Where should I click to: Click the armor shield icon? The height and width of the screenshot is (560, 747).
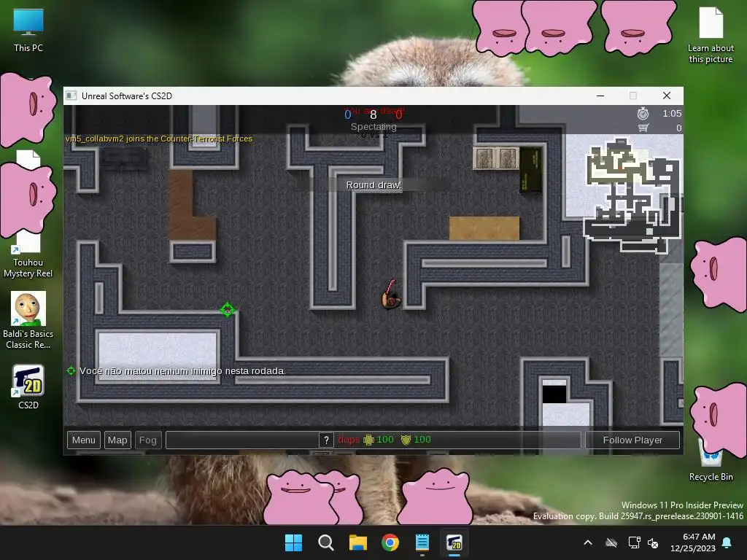click(406, 440)
